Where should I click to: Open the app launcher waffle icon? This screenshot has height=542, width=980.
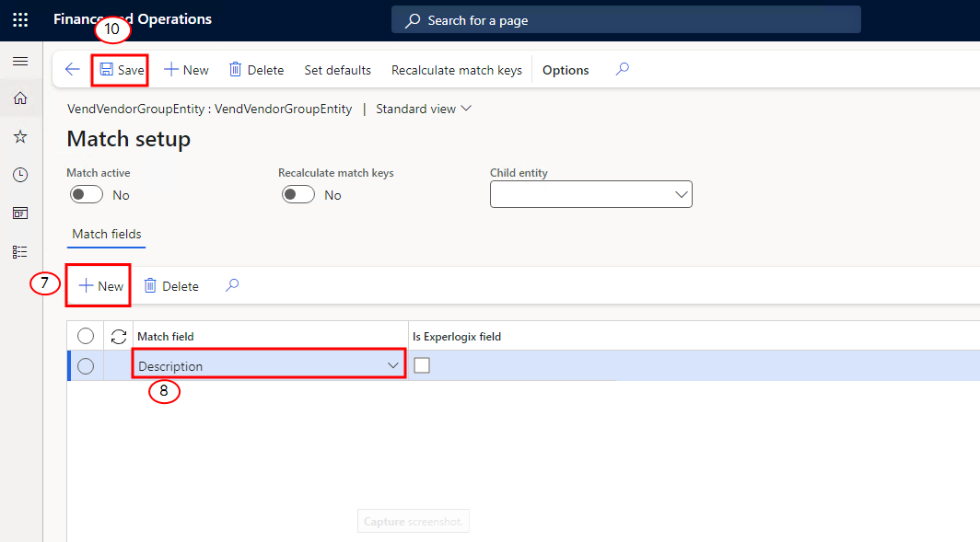tap(20, 20)
